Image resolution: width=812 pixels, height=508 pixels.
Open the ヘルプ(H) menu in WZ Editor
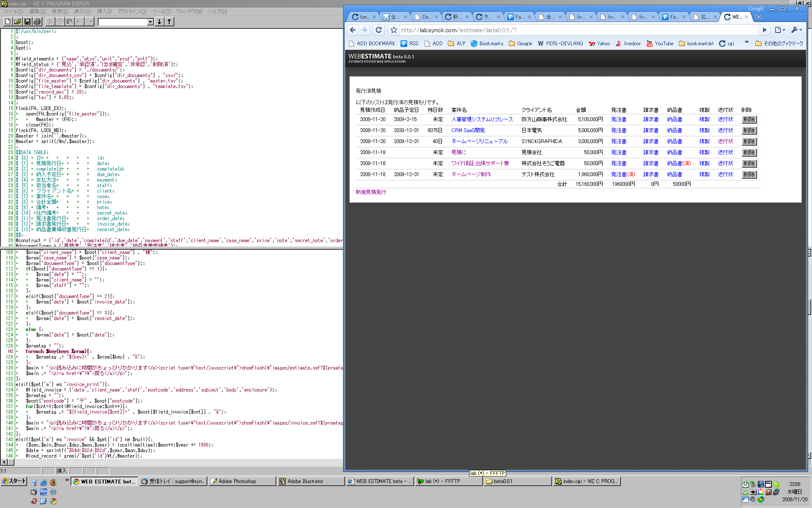click(x=217, y=11)
